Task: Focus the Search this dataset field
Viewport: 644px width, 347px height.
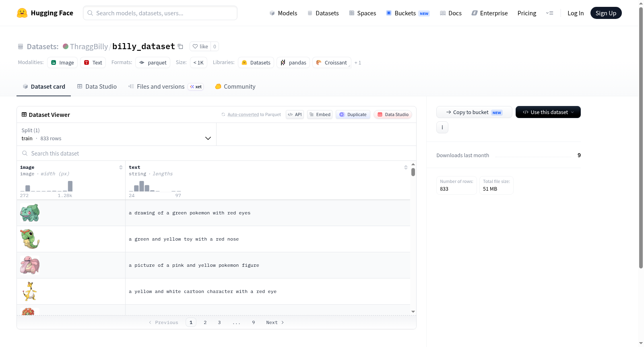Action: (x=217, y=154)
